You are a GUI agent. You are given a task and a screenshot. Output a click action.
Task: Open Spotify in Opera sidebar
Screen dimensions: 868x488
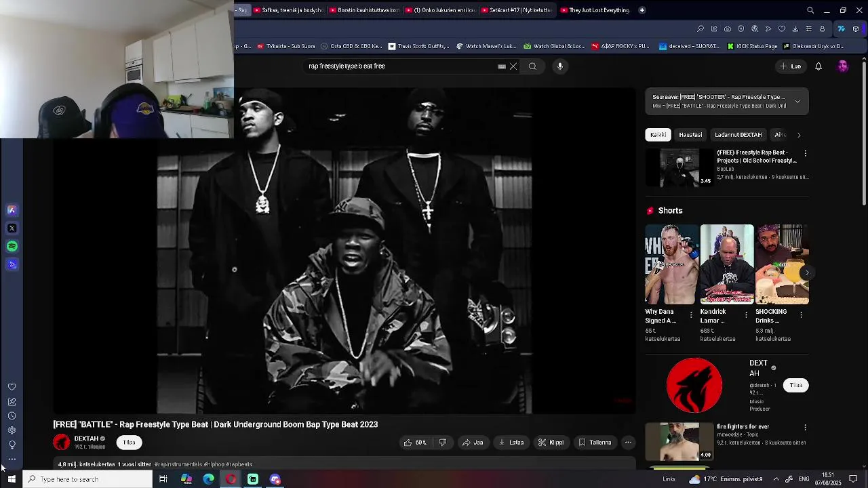[x=12, y=246]
